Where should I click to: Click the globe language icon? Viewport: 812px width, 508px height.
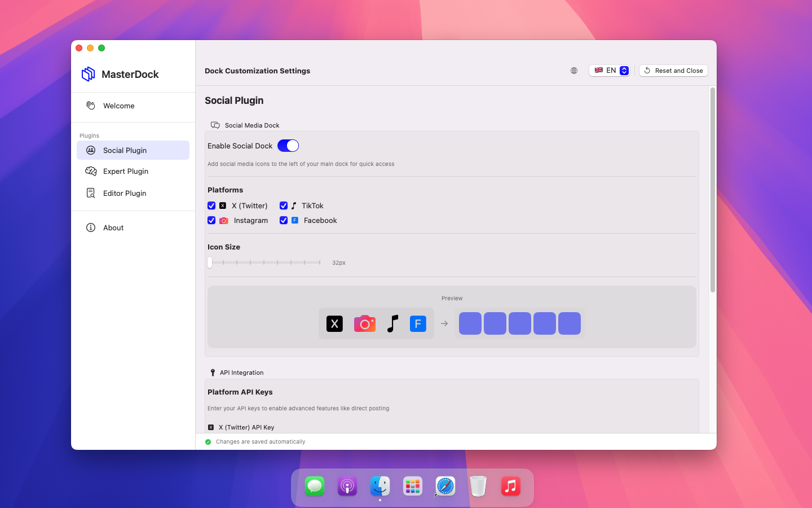coord(574,71)
